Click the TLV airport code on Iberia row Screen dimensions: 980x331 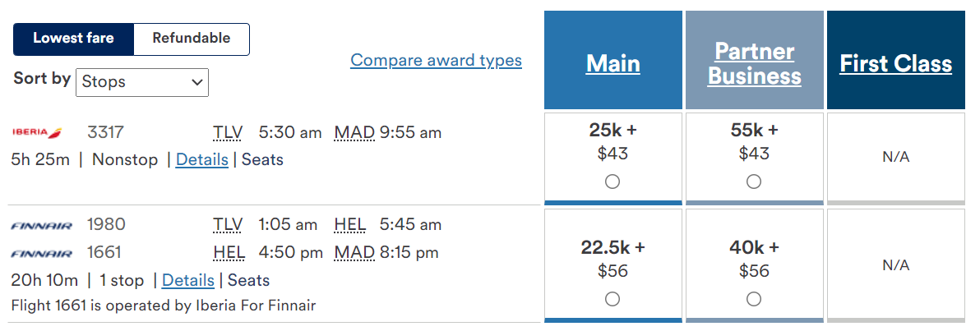pos(228,132)
